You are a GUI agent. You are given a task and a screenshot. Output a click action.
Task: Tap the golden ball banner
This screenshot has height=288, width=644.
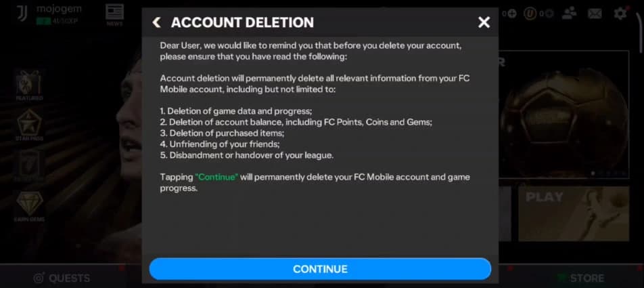click(x=563, y=115)
